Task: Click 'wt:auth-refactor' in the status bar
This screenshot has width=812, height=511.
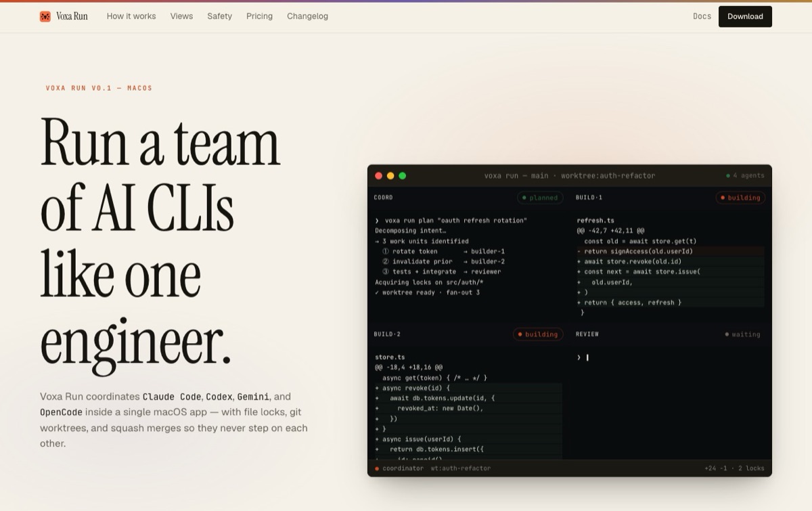Action: tap(461, 468)
